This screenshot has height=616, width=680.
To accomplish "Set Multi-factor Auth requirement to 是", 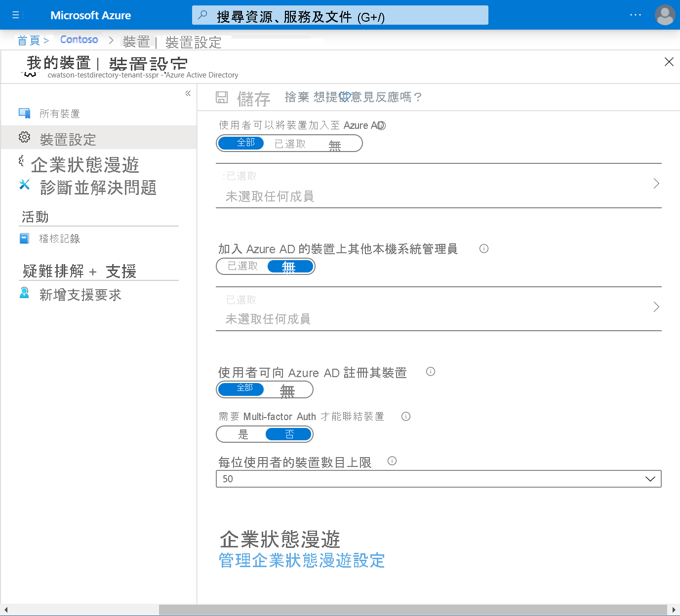I will (x=242, y=434).
